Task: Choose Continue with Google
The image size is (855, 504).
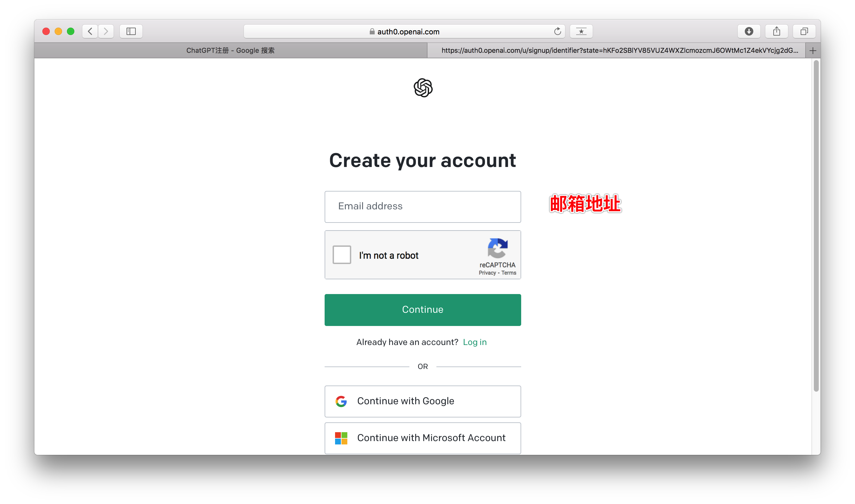Action: tap(423, 401)
